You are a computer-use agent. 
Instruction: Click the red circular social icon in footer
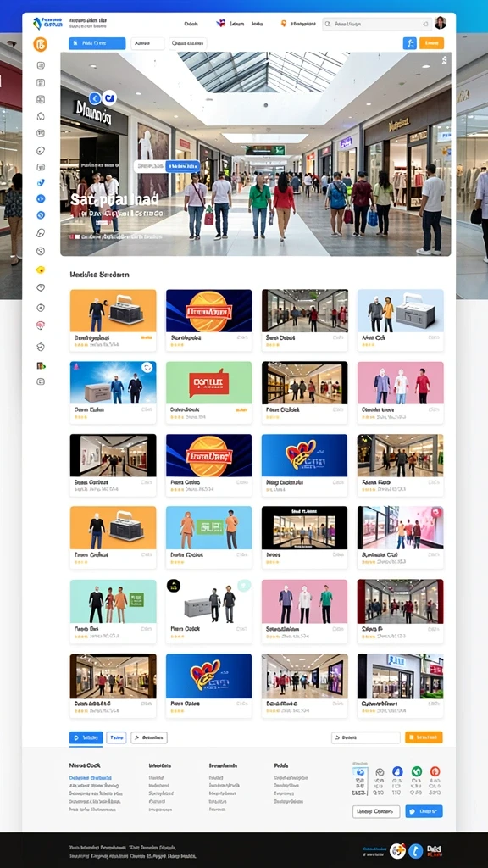tap(435, 771)
